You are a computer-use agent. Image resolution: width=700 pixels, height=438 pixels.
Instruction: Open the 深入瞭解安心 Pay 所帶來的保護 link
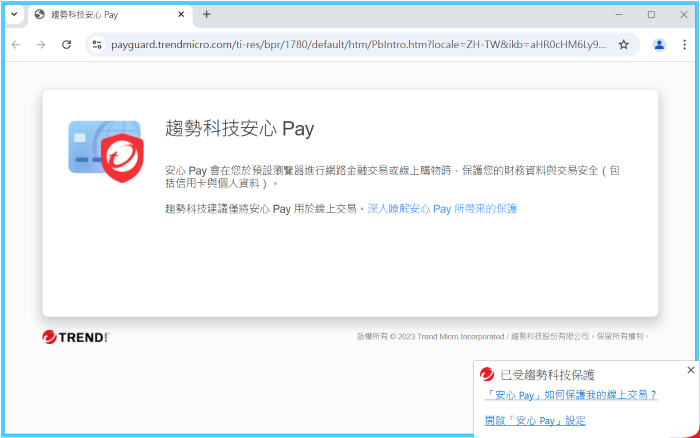point(442,209)
